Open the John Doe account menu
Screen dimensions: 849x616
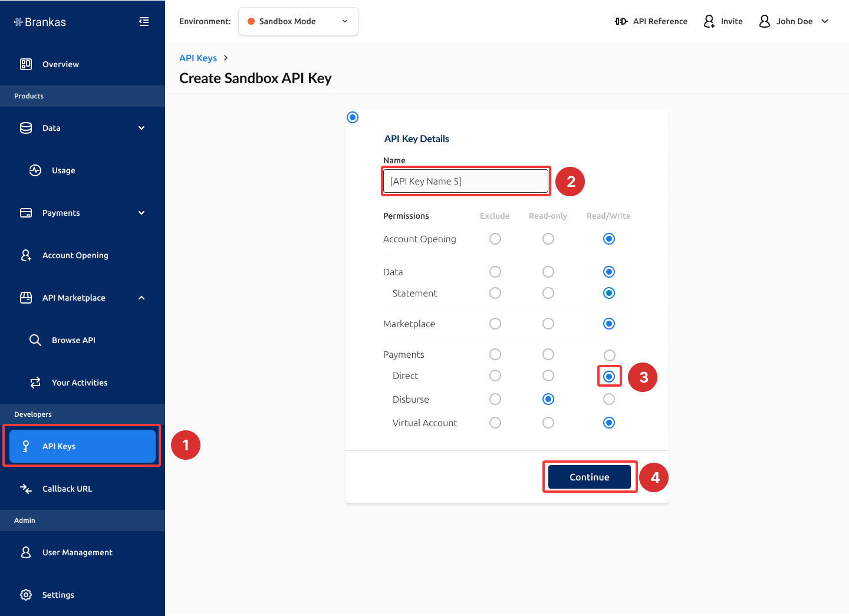pos(794,21)
